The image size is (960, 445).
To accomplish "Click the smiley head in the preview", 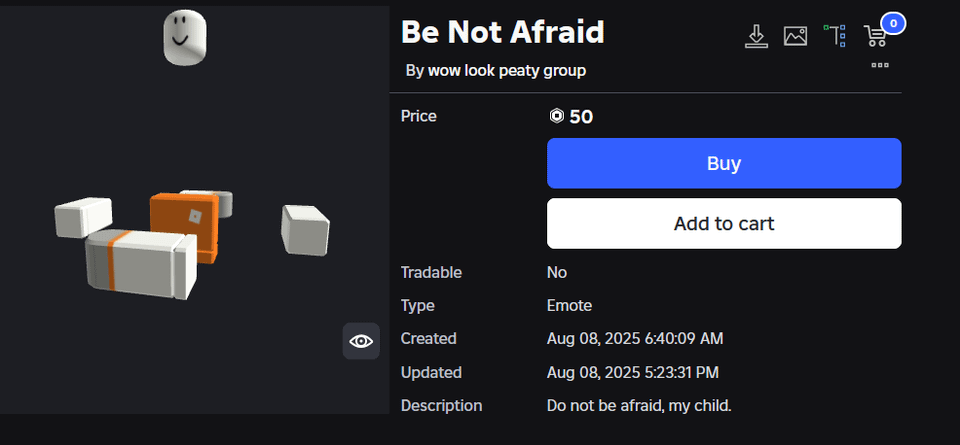I will coord(186,40).
